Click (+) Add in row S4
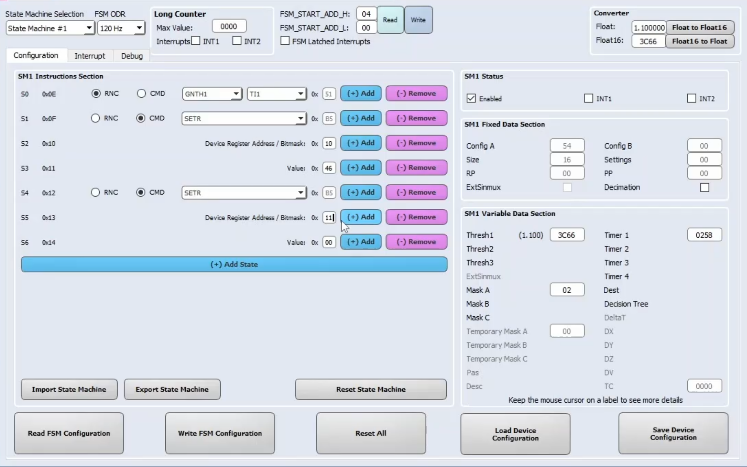This screenshot has width=747, height=467. tap(361, 193)
